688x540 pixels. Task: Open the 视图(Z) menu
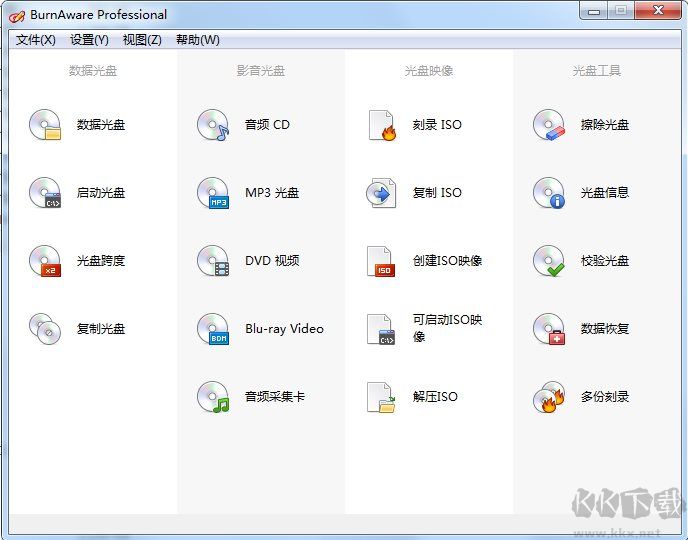tap(142, 40)
